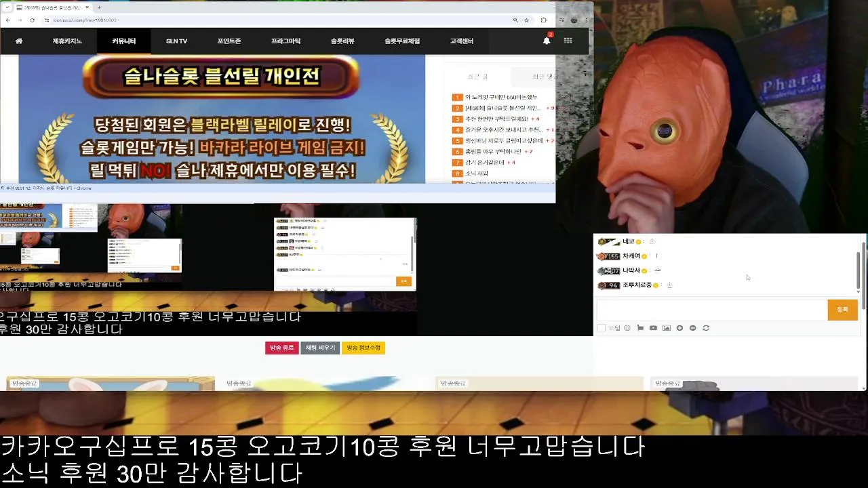This screenshot has height=488, width=868.
Task: Attach a YouTube video in chat
Action: 653,328
